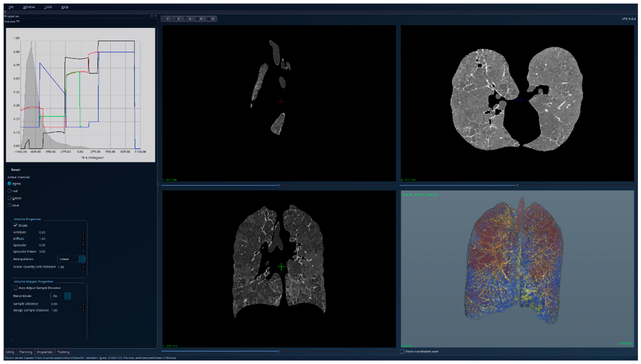This screenshot has height=364, width=641.
Task: Click the Sample Distance spinner arrows
Action: tap(84, 304)
